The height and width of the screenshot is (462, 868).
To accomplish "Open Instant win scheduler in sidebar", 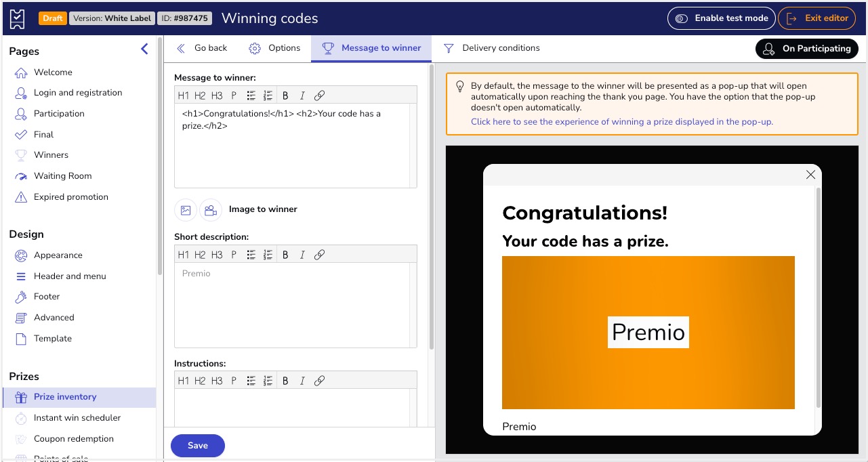I will [x=77, y=418].
